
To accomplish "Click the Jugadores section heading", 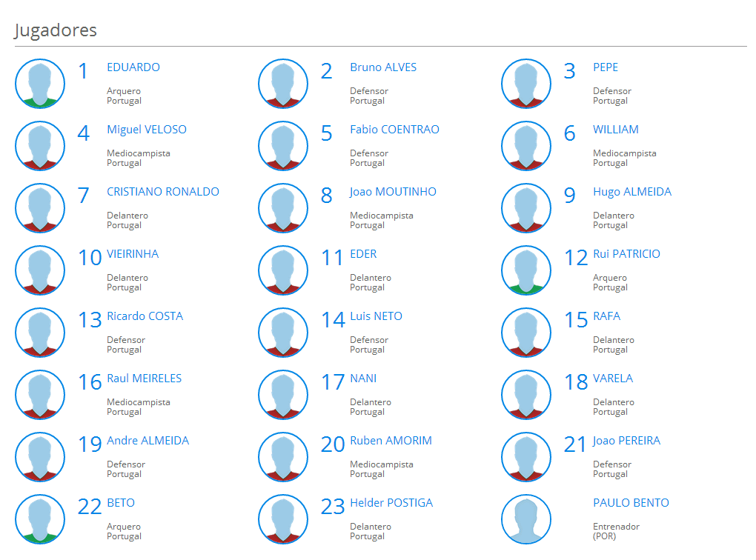I will pyautogui.click(x=56, y=30).
